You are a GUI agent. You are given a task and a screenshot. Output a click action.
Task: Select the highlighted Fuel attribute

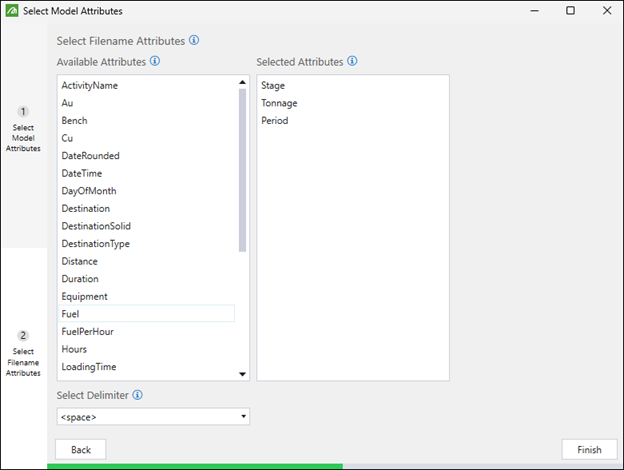coord(146,314)
